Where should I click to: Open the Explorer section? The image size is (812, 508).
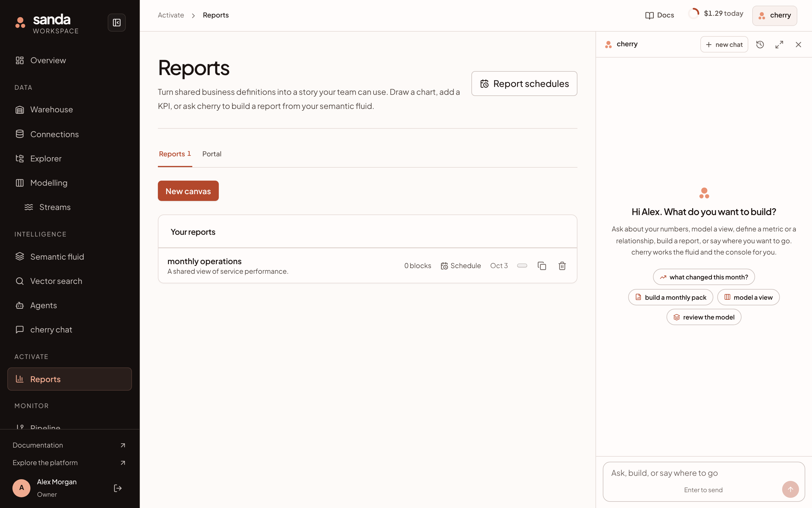pos(69,159)
